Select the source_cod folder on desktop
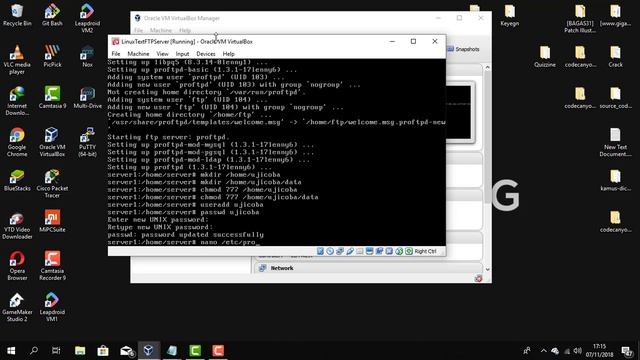This screenshot has width=640, height=360. (x=616, y=98)
